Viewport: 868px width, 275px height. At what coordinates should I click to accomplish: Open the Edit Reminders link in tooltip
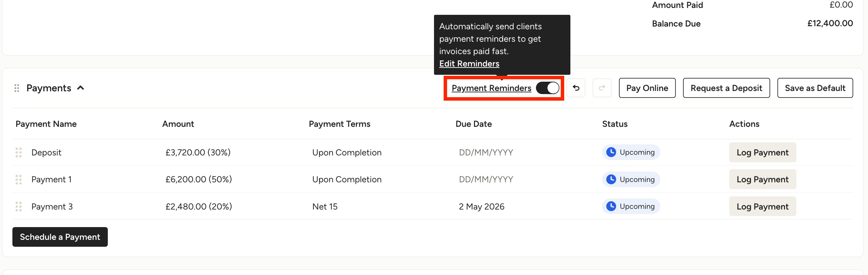469,63
